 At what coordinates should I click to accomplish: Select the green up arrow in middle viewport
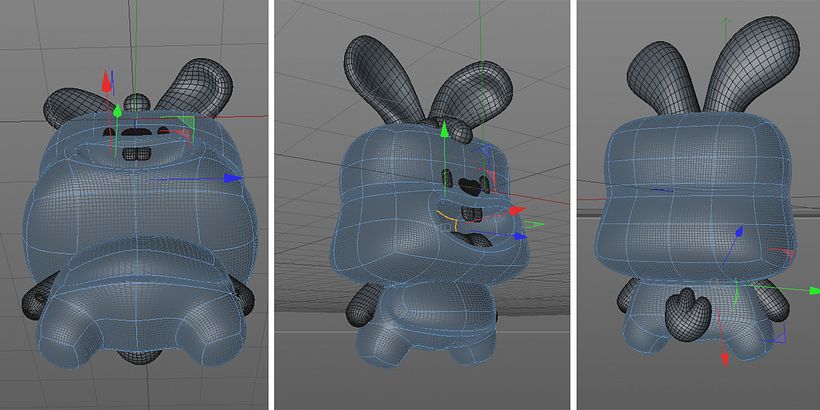pos(445,130)
